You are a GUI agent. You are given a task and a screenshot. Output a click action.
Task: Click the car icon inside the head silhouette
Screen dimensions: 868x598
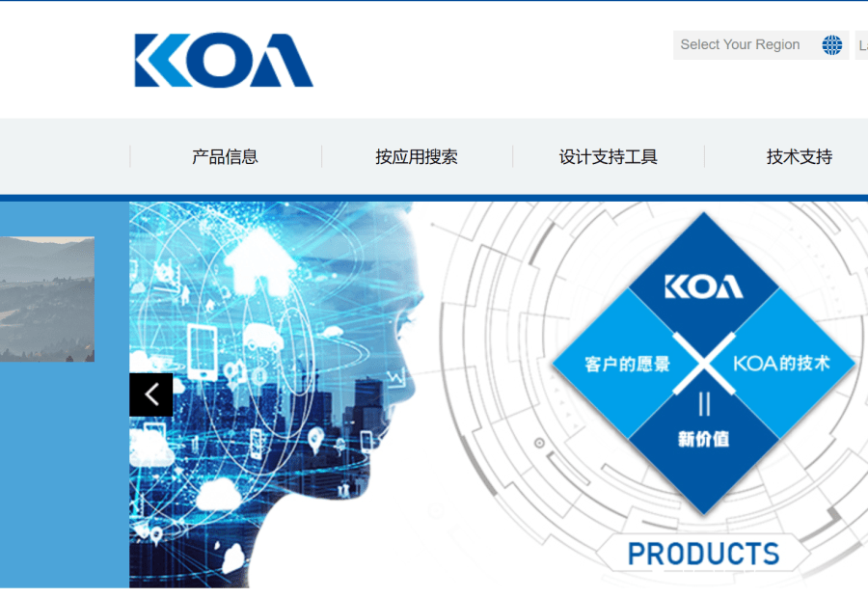263,336
